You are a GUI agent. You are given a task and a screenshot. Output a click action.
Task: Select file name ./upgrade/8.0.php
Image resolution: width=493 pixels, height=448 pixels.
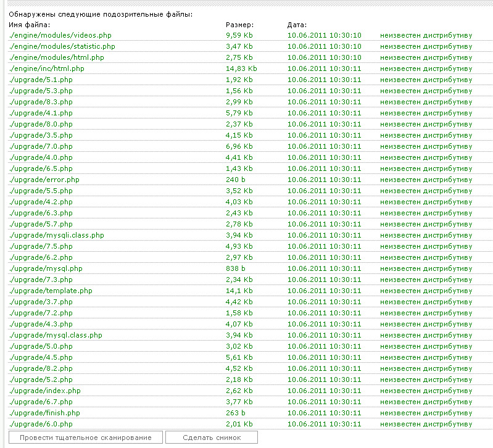pos(41,124)
